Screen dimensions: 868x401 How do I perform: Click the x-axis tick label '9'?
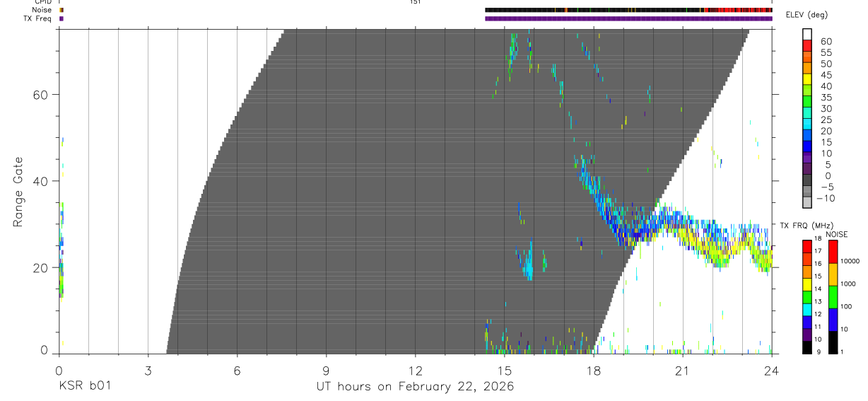point(326,370)
